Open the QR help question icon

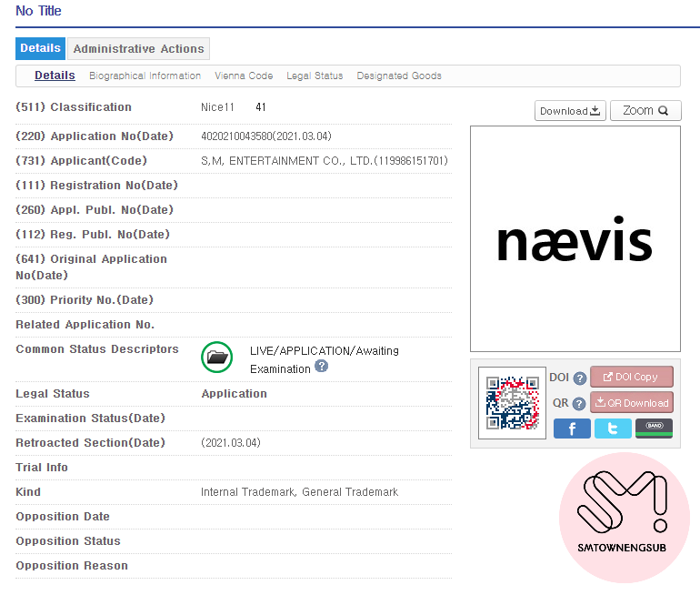[579, 404]
